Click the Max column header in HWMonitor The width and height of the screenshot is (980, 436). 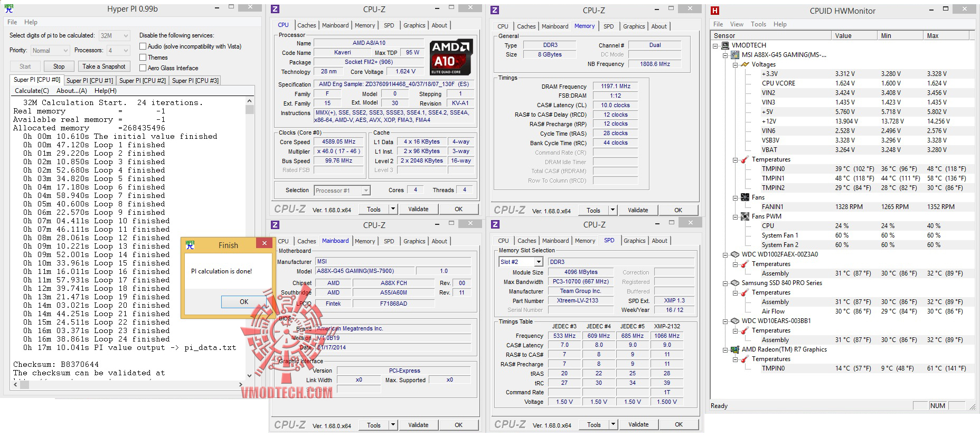tap(946, 35)
